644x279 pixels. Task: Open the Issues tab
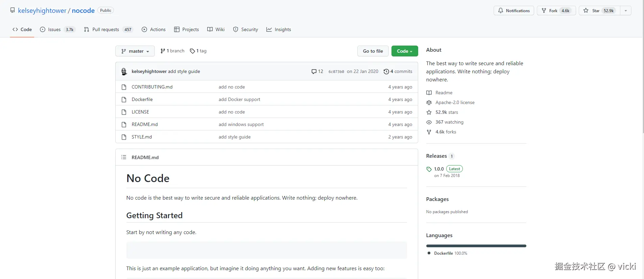[57, 29]
